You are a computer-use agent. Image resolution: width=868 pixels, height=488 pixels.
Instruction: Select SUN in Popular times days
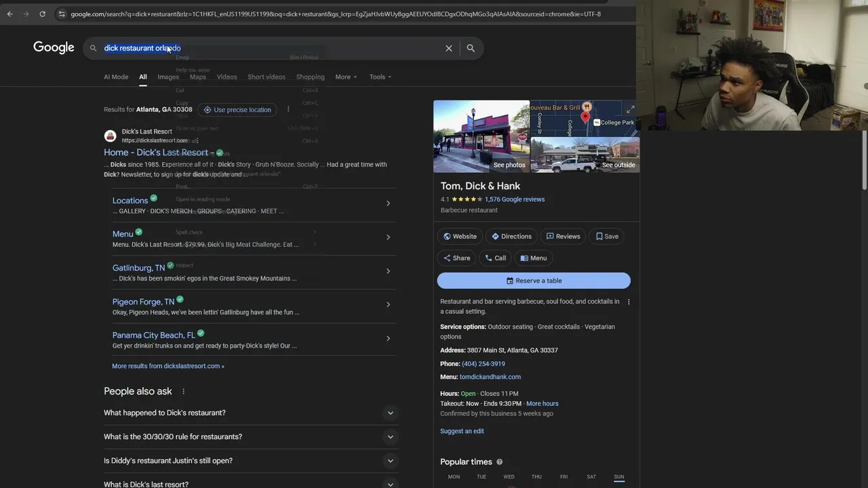click(618, 476)
